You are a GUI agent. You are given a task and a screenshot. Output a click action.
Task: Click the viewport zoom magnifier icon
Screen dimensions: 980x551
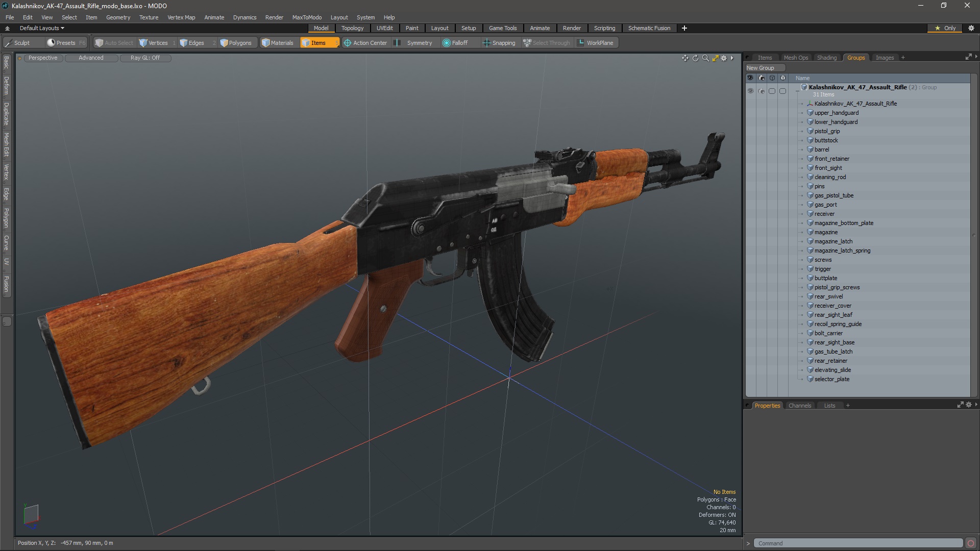point(705,58)
